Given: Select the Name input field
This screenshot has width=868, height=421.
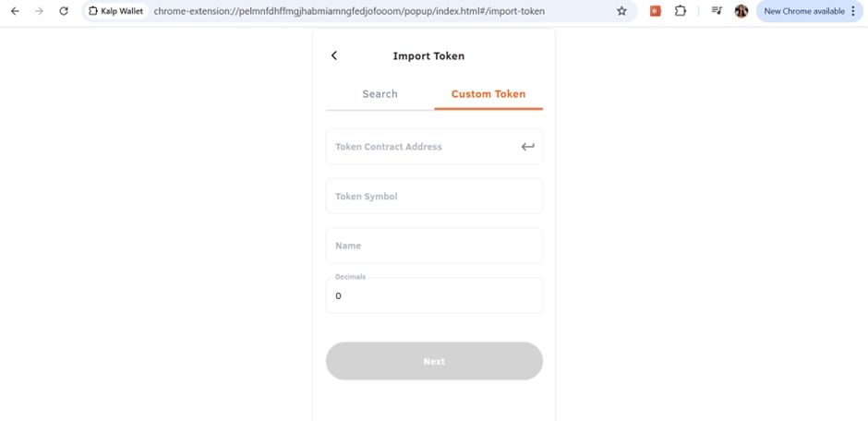Looking at the screenshot, I should (x=434, y=247).
